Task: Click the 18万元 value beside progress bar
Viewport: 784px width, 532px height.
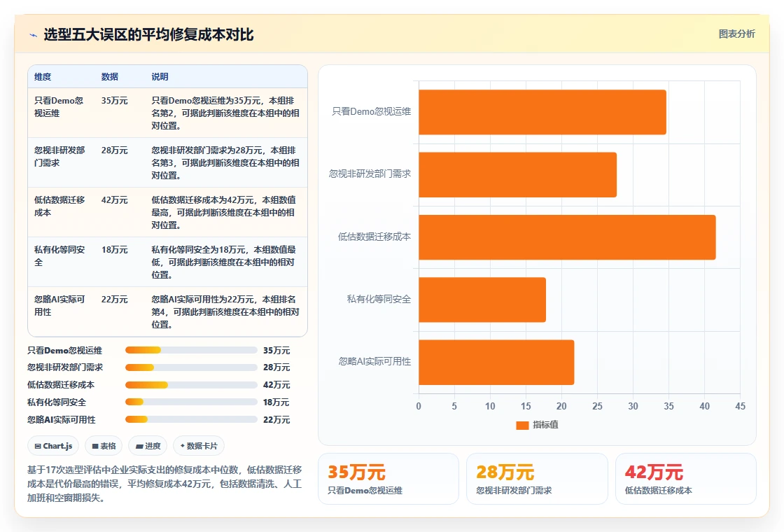Action: pos(276,402)
